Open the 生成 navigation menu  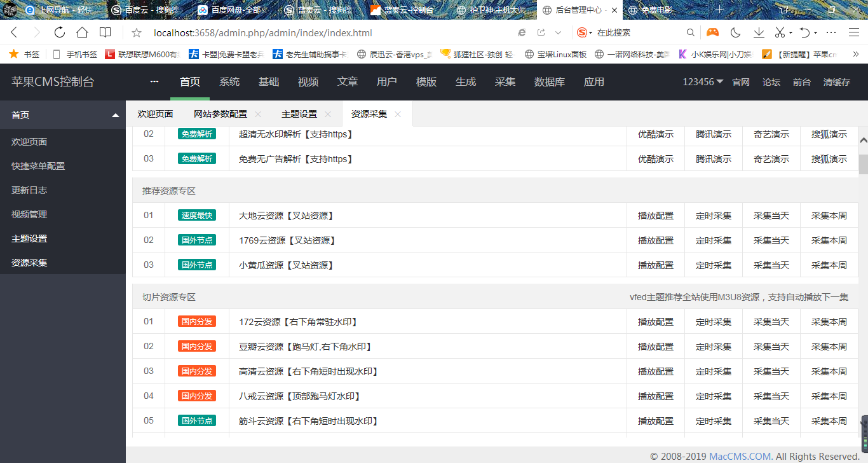pyautogui.click(x=466, y=81)
